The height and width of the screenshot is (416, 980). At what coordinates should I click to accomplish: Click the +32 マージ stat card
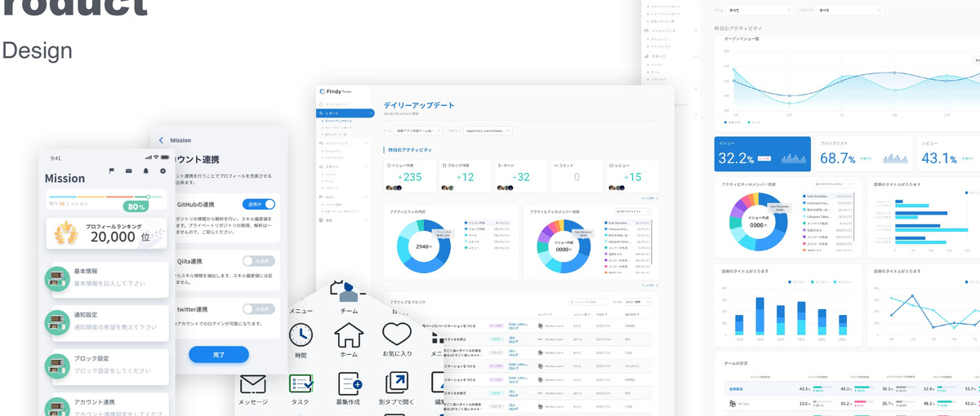(520, 176)
